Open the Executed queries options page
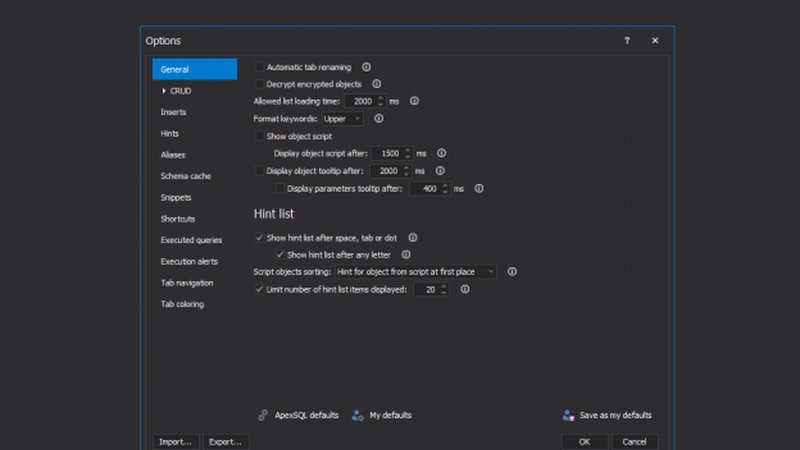The height and width of the screenshot is (450, 800). [x=191, y=240]
